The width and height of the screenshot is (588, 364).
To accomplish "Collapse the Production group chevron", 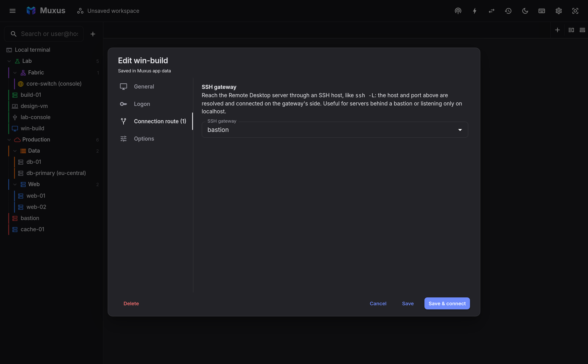I will 9,140.
